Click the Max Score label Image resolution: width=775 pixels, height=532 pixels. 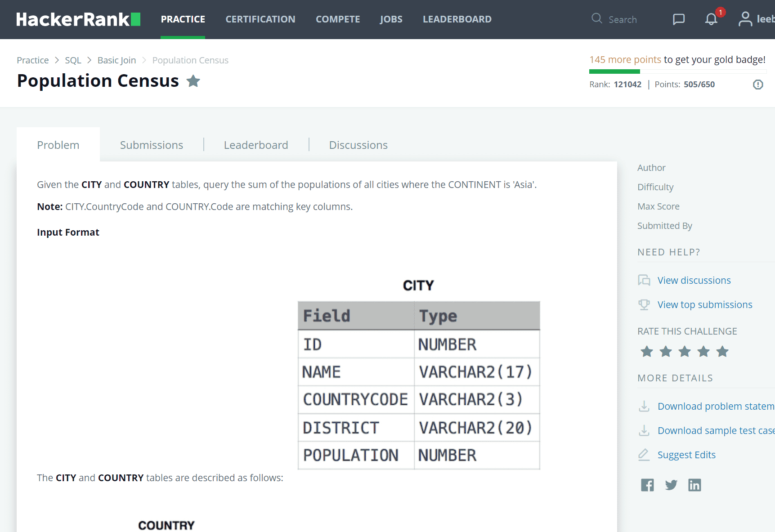[659, 206]
